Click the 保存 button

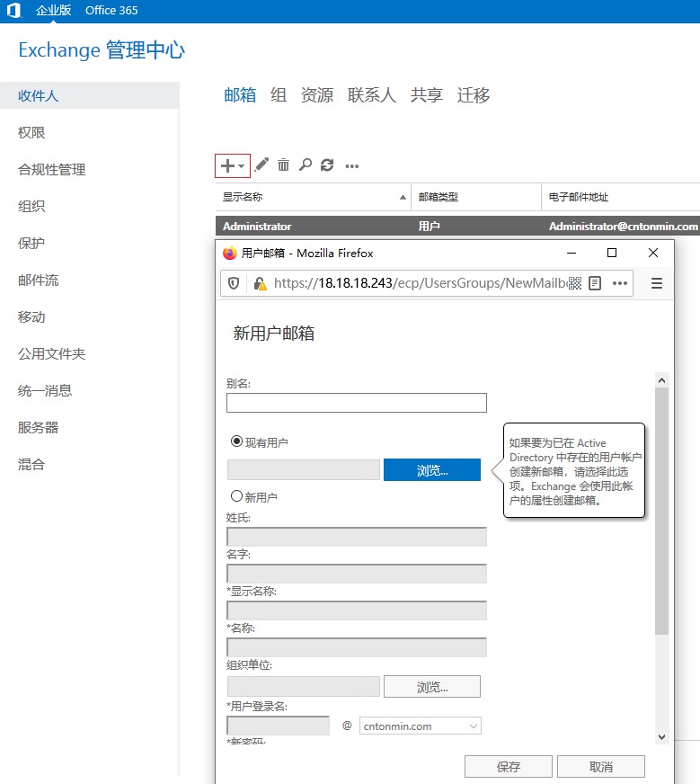pyautogui.click(x=508, y=767)
